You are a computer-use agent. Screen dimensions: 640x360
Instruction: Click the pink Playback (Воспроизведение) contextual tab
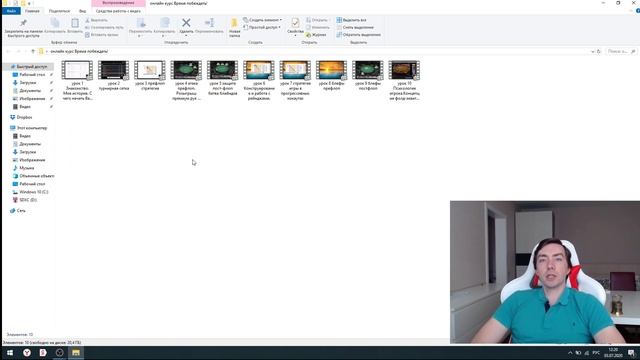[x=118, y=3]
